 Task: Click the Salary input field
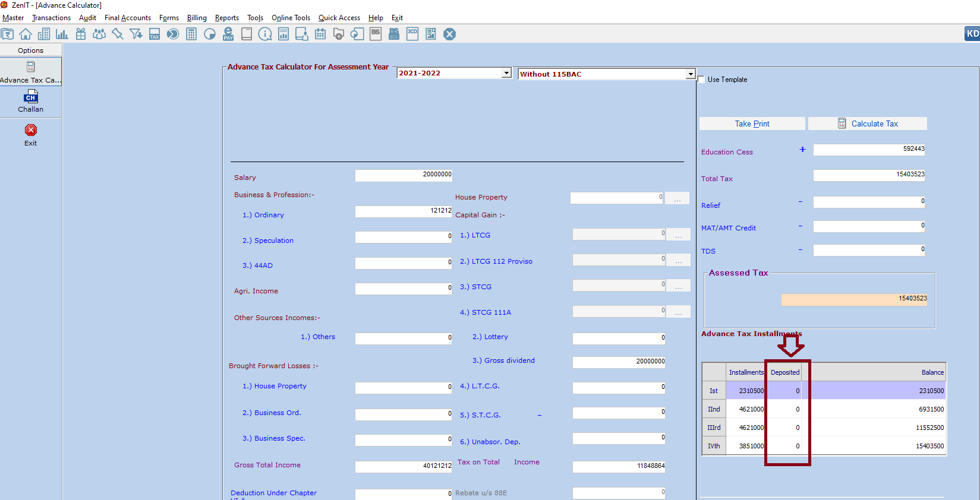click(x=404, y=175)
